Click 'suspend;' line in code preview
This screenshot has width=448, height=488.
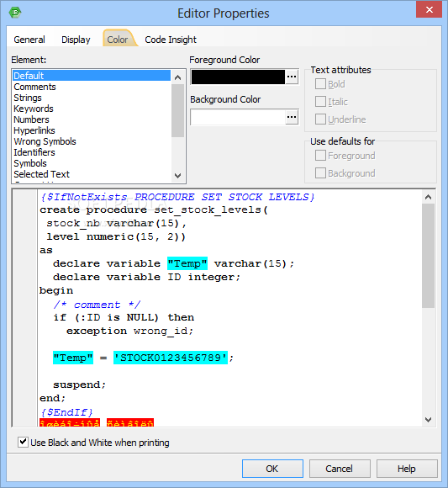coord(79,385)
